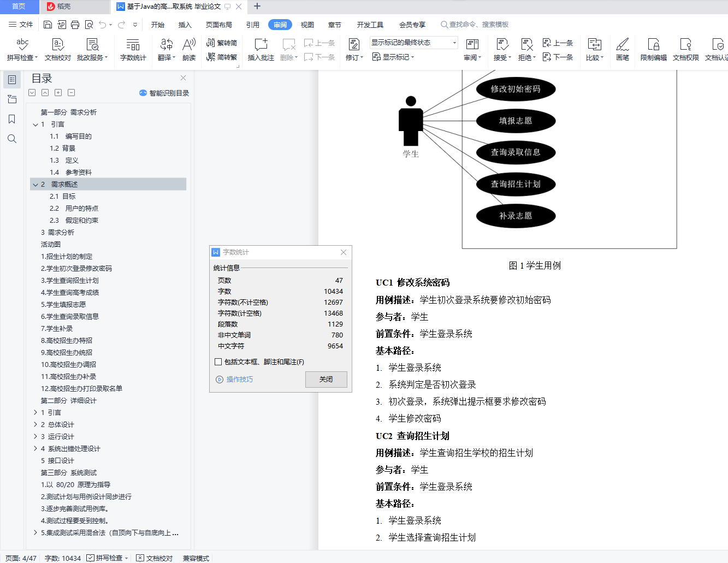Screen dimensions: 728x563
Task: Switch to the 章节 ribbon tab
Action: coord(335,25)
